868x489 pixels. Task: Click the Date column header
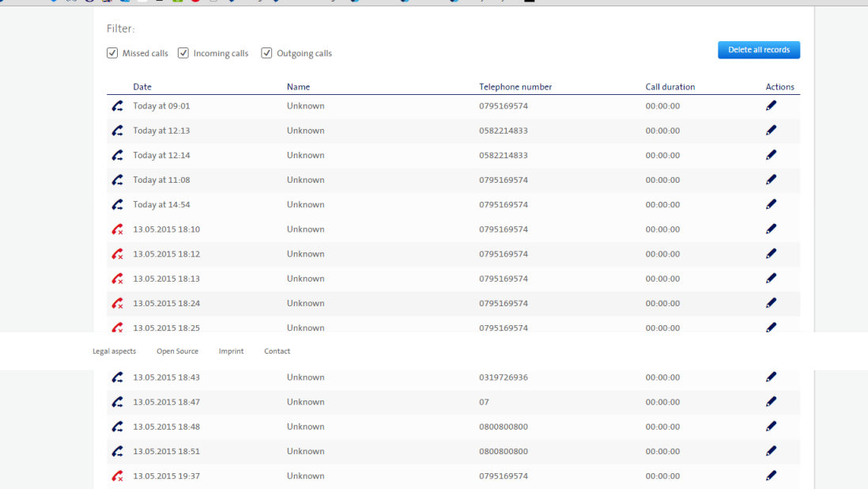142,87
